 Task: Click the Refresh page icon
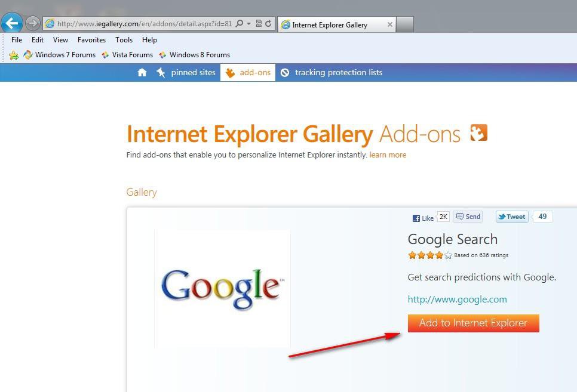pyautogui.click(x=268, y=23)
